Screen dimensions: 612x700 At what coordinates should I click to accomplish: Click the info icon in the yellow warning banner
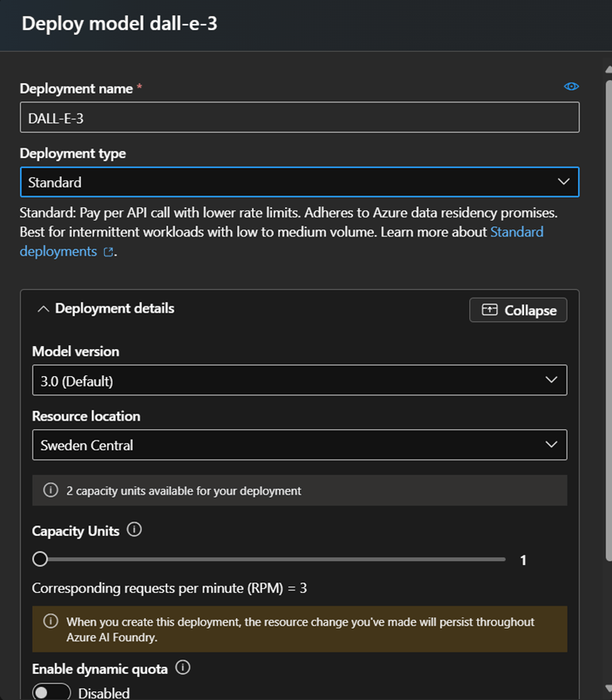click(51, 621)
